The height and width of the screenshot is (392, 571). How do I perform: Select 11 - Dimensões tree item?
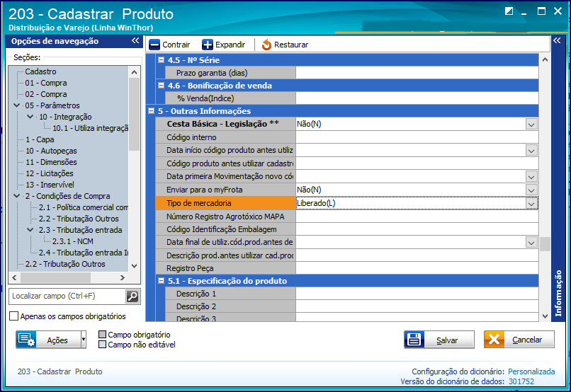(x=51, y=162)
